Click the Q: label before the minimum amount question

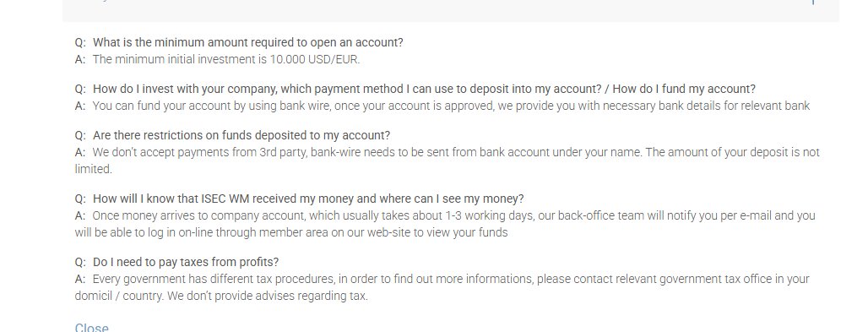81,43
